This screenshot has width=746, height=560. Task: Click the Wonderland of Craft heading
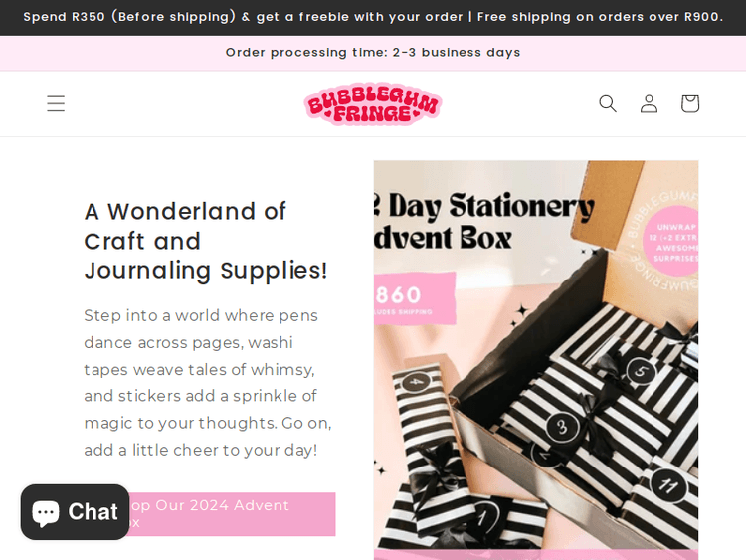206,241
